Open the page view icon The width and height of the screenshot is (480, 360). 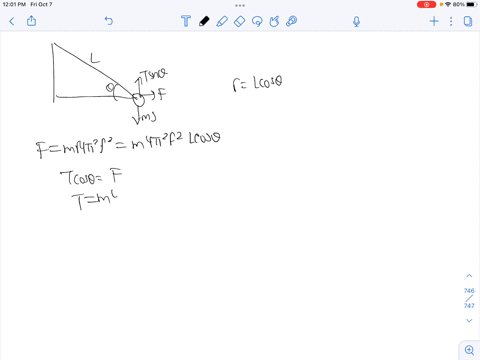[x=468, y=22]
